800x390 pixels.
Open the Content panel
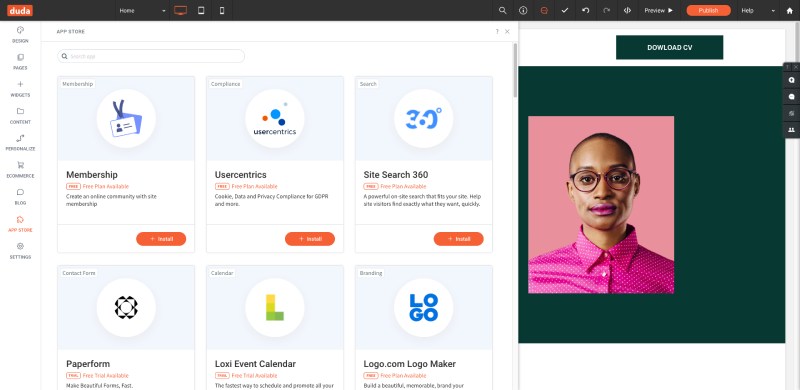point(20,115)
